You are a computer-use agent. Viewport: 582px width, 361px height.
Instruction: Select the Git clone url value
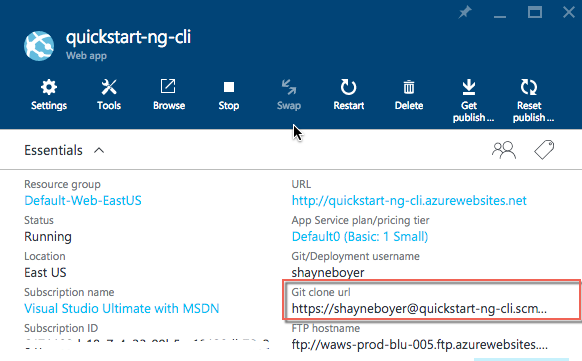pyautogui.click(x=419, y=309)
